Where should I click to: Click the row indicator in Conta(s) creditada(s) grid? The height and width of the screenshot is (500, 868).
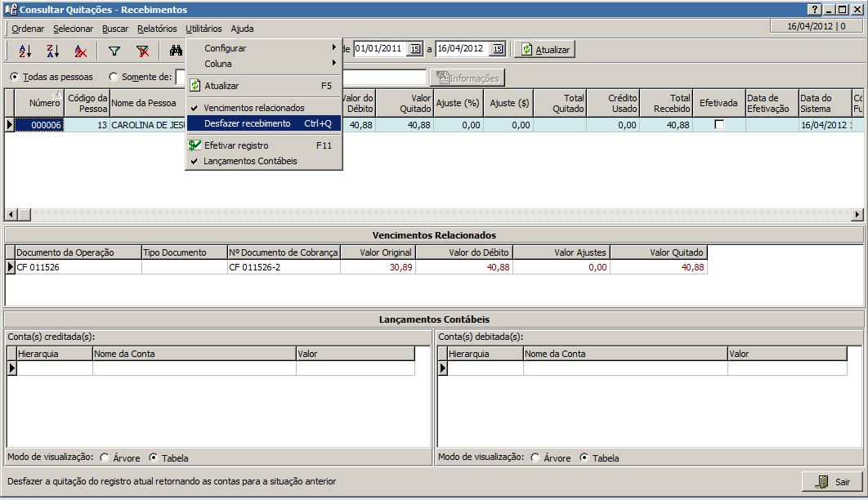tap(11, 368)
